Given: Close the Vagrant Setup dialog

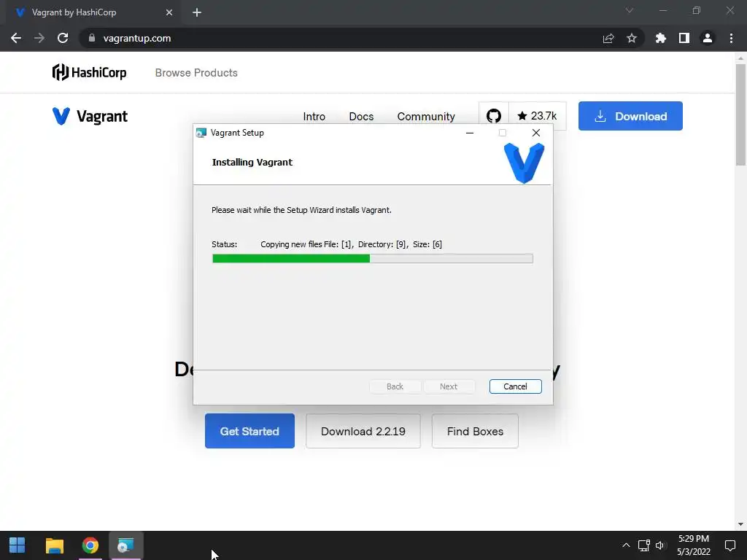Looking at the screenshot, I should pyautogui.click(x=536, y=133).
